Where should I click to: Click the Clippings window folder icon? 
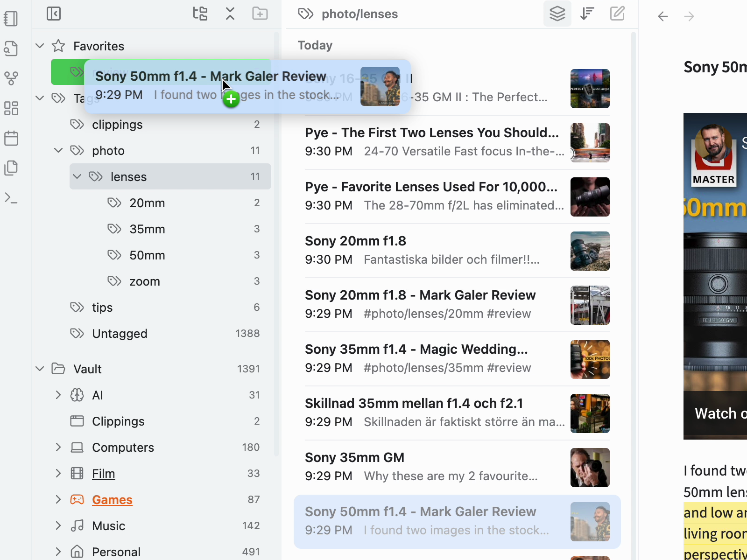(77, 421)
